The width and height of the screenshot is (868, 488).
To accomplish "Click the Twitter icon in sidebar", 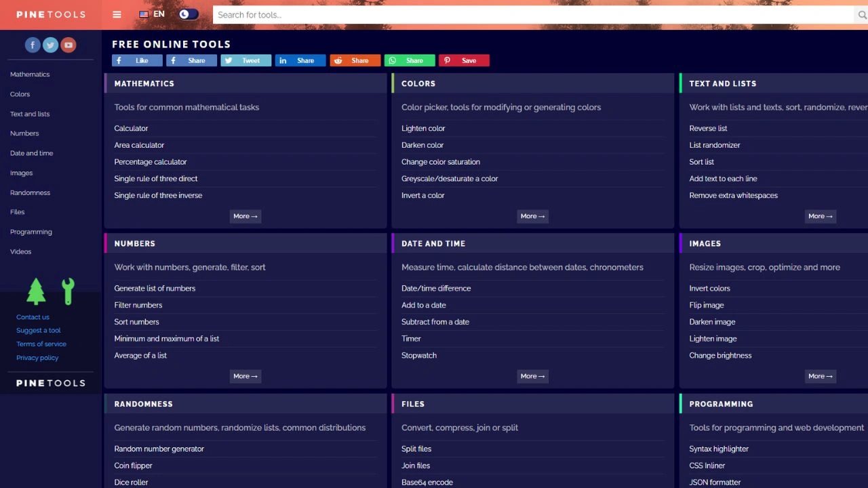I will click(50, 45).
